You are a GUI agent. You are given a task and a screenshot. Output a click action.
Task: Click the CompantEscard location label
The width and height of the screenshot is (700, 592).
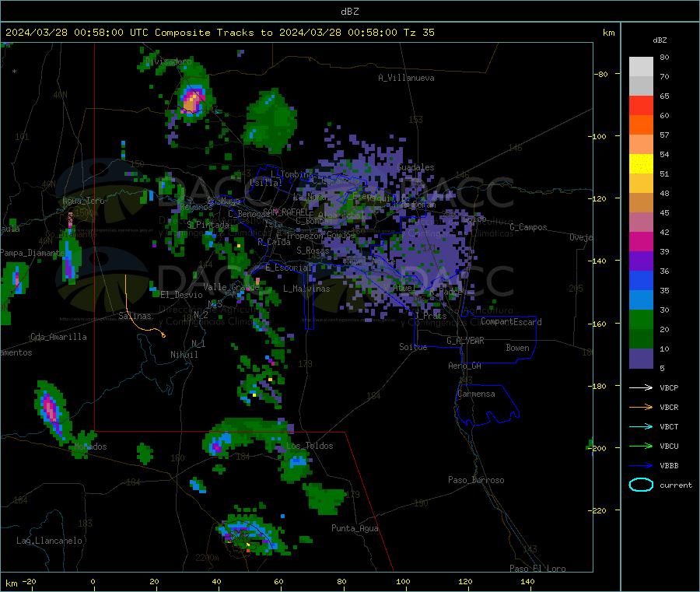(x=511, y=322)
